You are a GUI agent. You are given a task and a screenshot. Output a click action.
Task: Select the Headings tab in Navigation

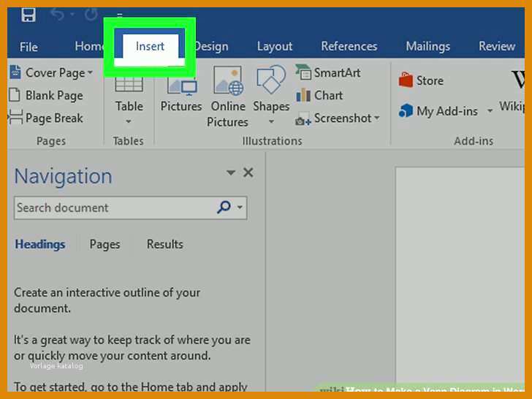40,244
